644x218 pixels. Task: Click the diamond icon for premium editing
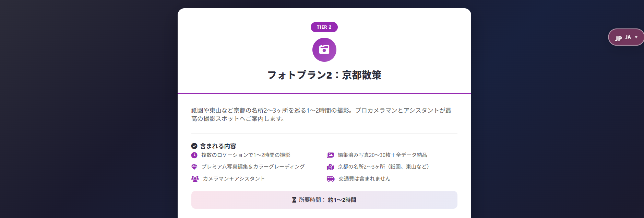click(194, 167)
